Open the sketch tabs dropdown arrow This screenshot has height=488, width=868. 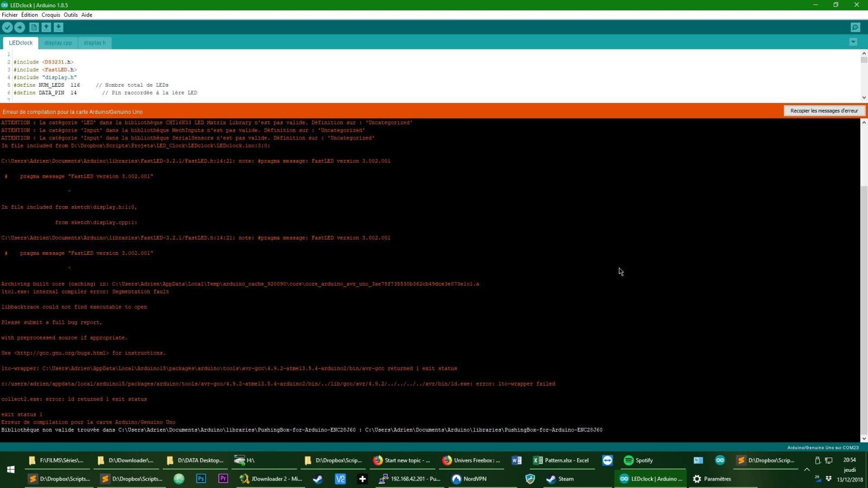click(853, 42)
